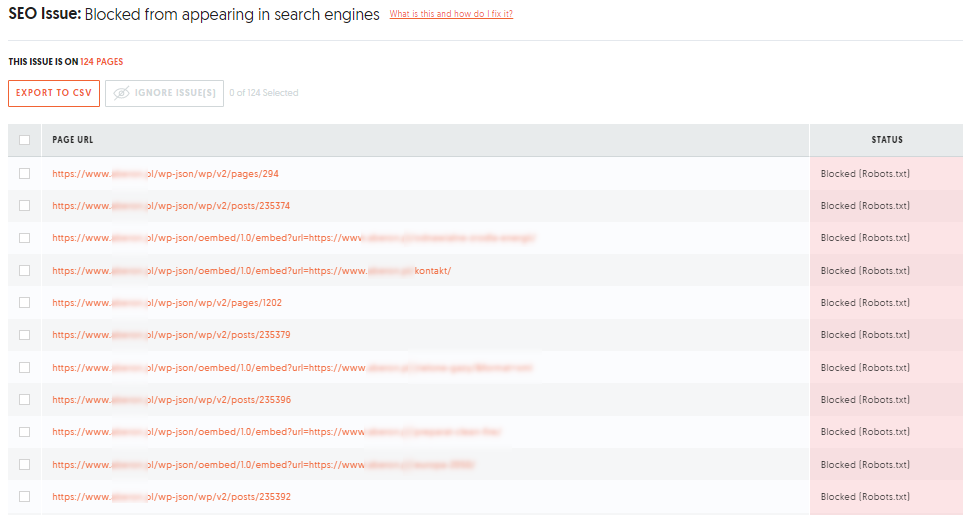Viewport: 963px width, 515px height.
Task: Open the posts/235392 URL link
Action: click(171, 497)
